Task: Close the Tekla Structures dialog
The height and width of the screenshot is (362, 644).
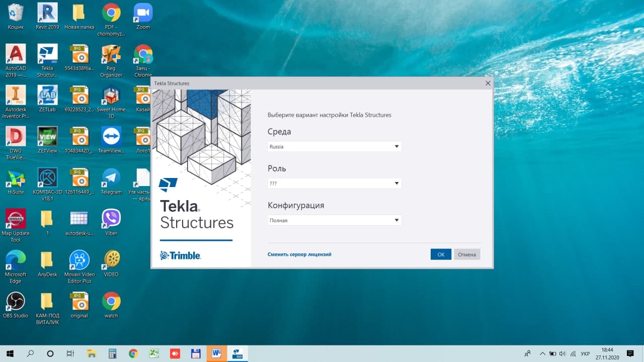Action: pyautogui.click(x=488, y=83)
